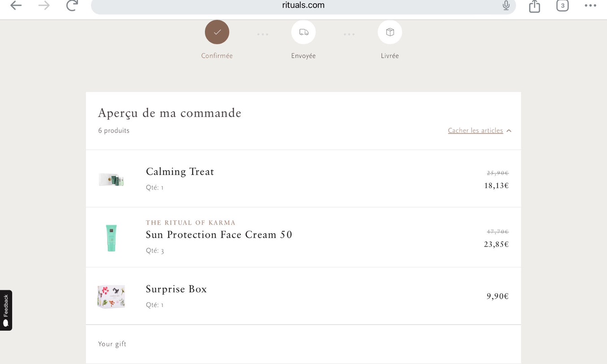Click the Envoyée status label
607x364 pixels.
click(303, 56)
